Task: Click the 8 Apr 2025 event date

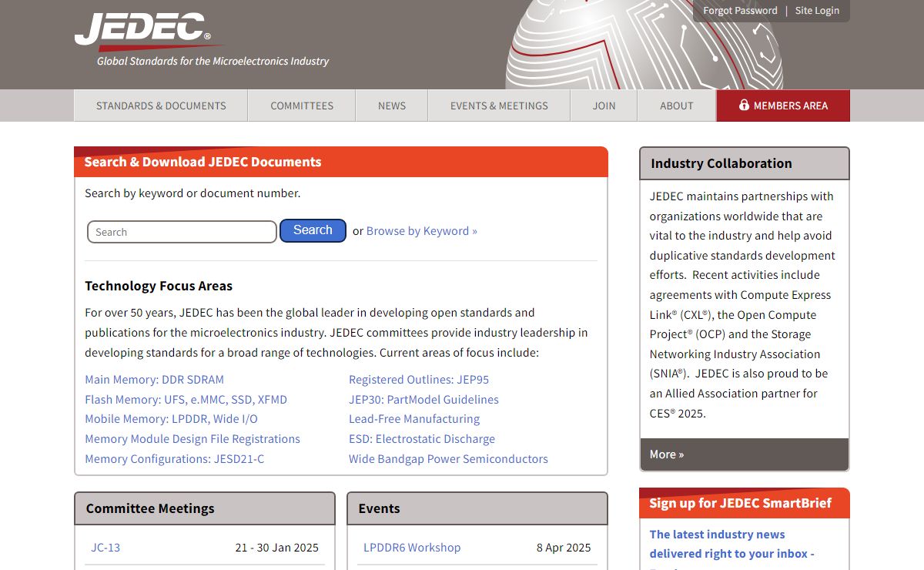Action: [564, 548]
